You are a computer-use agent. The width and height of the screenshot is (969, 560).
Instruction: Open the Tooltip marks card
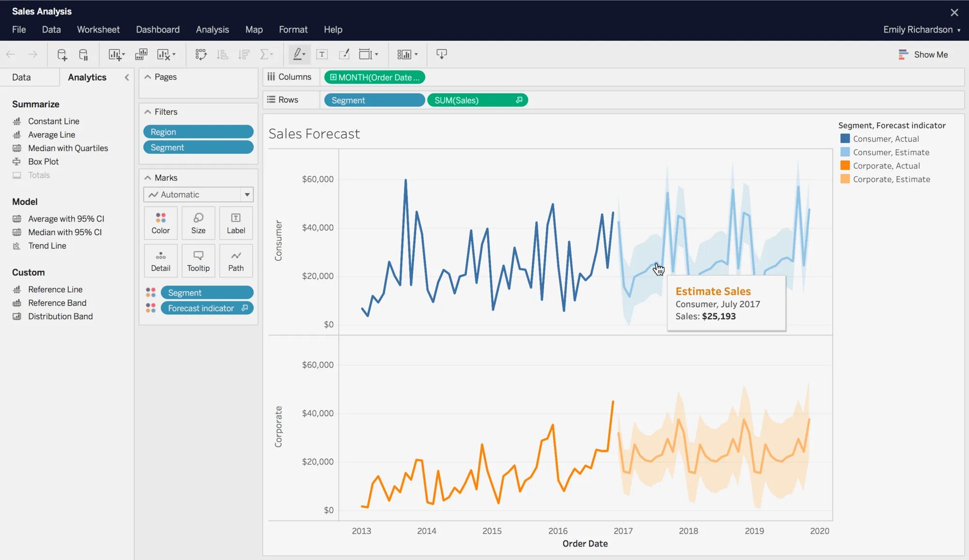pos(198,261)
